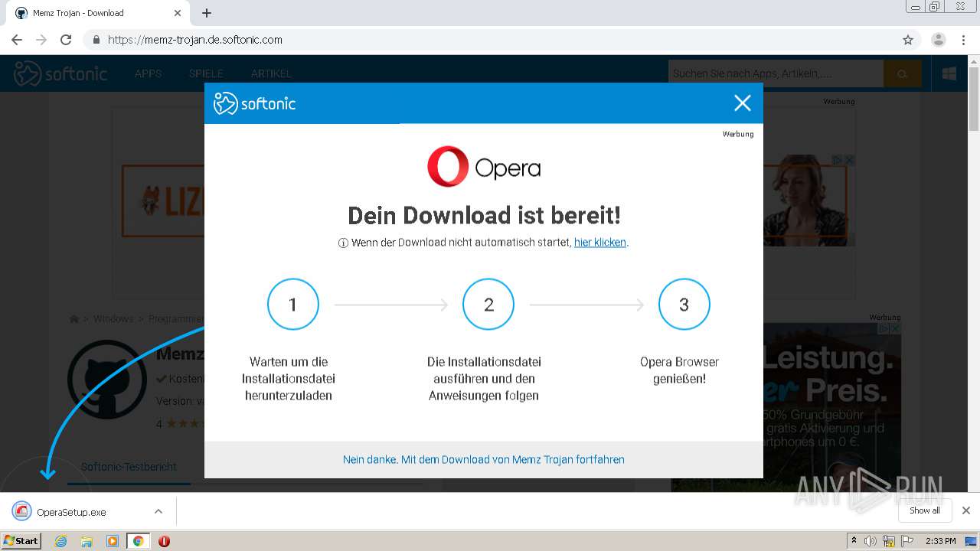
Task: Close the Memz Trojan browser tab
Action: [x=178, y=13]
